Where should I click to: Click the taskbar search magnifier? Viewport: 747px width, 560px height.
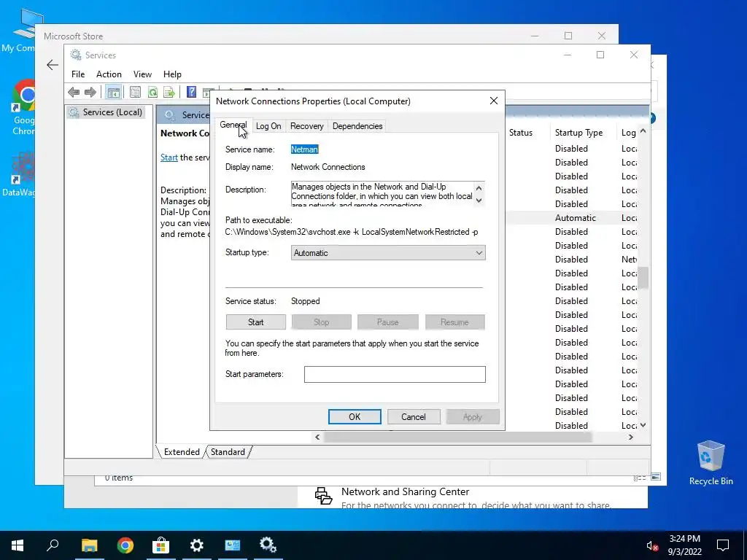[53, 545]
